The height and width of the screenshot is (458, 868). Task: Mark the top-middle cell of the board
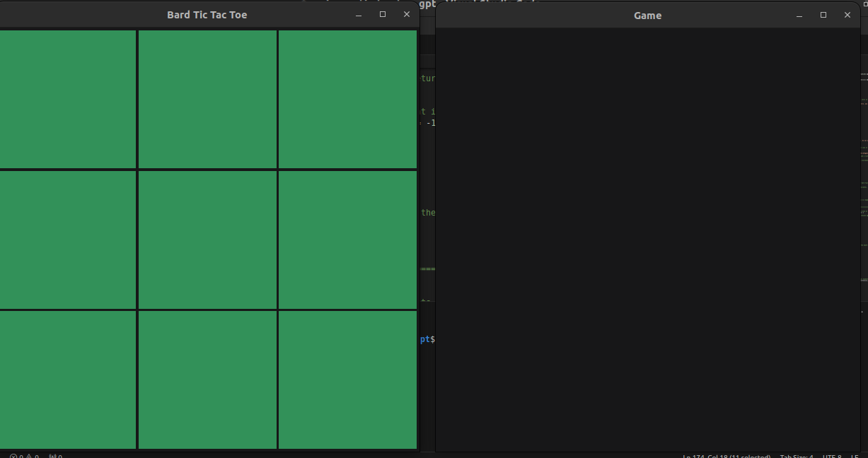point(207,99)
